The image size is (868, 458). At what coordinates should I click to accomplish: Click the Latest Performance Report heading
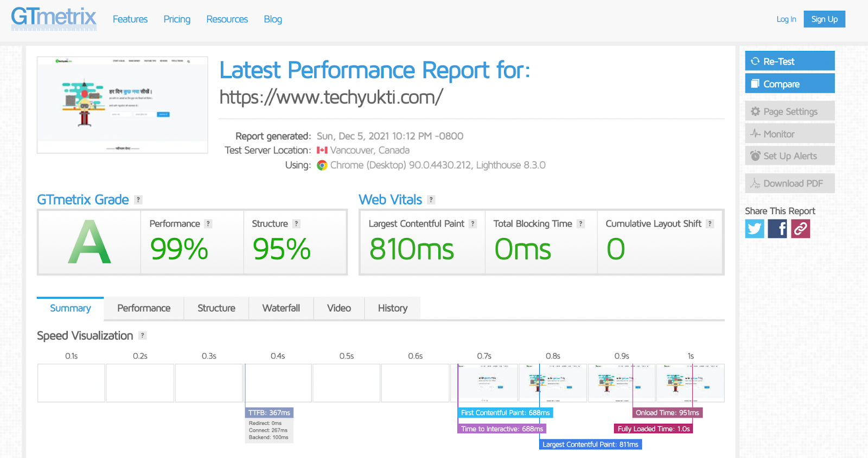(x=375, y=70)
